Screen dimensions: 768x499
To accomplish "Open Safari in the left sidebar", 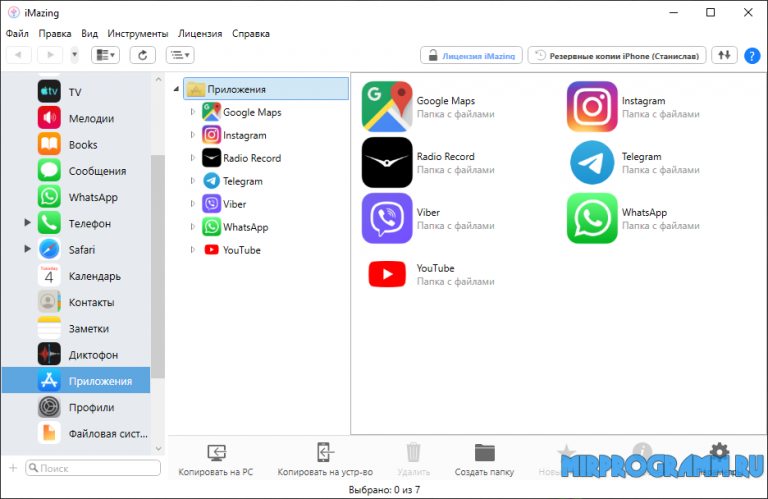I will pyautogui.click(x=82, y=249).
